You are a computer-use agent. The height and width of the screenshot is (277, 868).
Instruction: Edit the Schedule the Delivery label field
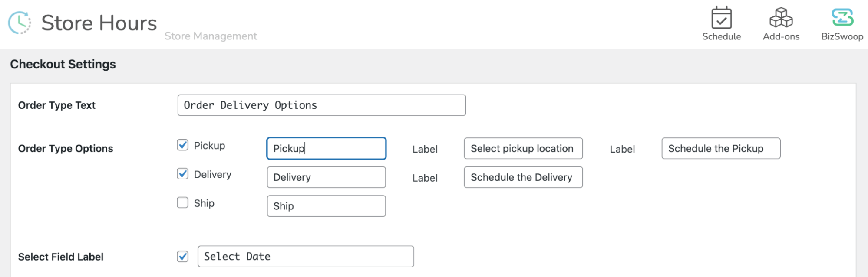pos(523,177)
